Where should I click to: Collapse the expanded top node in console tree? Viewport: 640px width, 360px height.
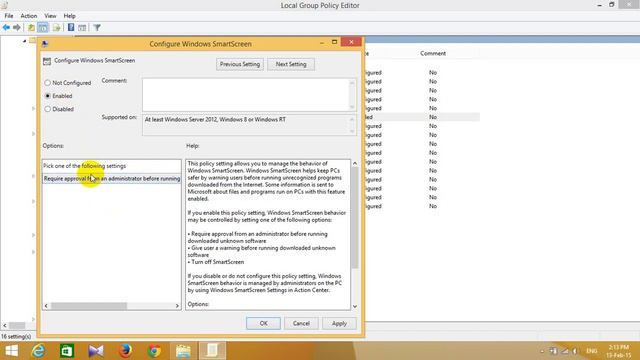(x=24, y=41)
